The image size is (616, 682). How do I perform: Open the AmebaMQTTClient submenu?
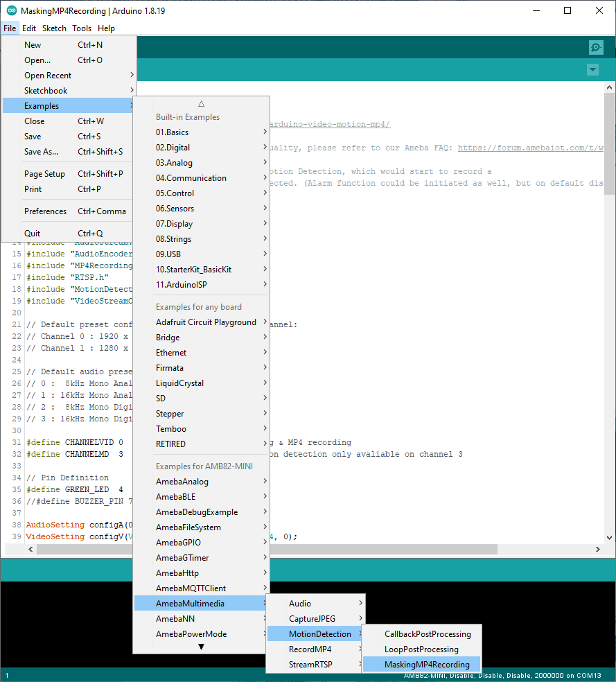click(x=201, y=588)
